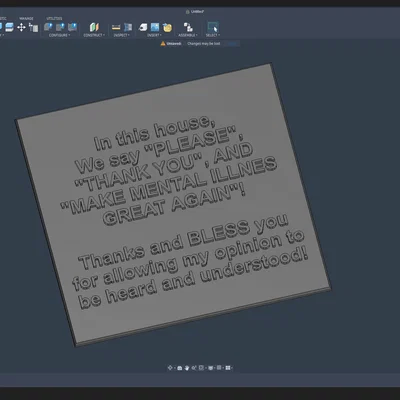Viewport: 400px width, 400px height.
Task: Click the 'Unsaved' label in banner
Action: (174, 44)
